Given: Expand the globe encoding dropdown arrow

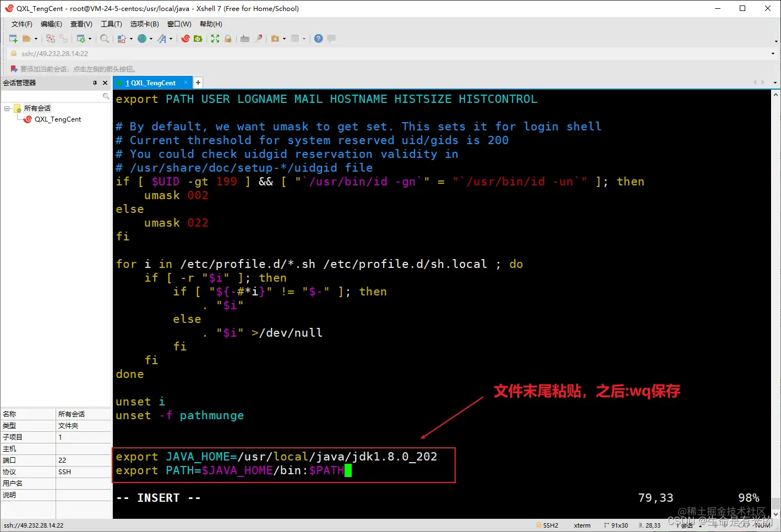Looking at the screenshot, I should tap(151, 39).
